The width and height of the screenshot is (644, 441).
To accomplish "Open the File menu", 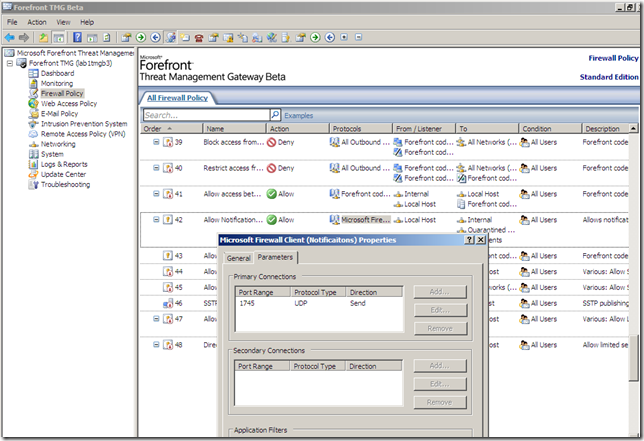I will [12, 22].
